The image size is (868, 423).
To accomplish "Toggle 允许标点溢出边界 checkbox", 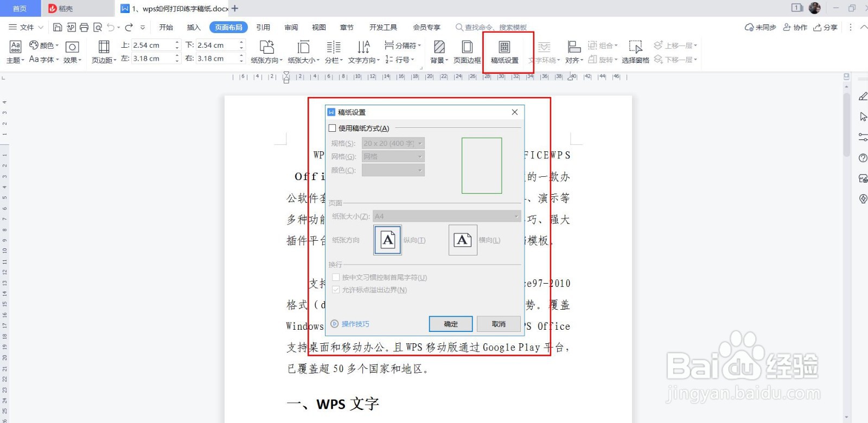I will tap(336, 290).
